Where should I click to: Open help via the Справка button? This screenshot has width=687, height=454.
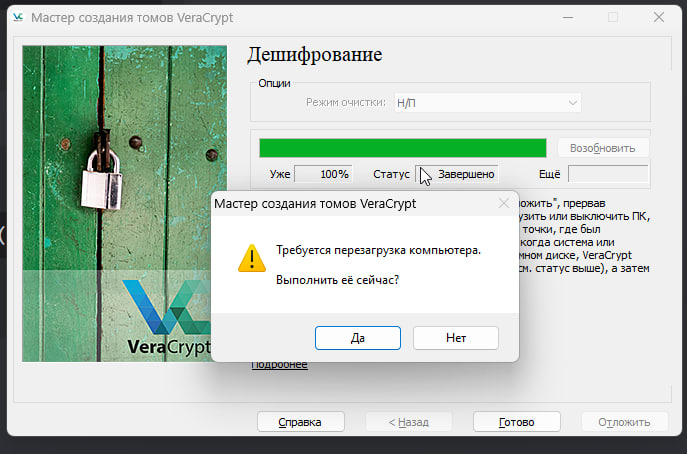(301, 422)
